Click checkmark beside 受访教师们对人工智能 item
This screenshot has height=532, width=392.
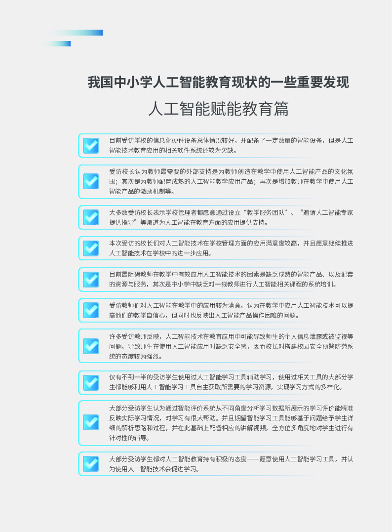tap(91, 310)
